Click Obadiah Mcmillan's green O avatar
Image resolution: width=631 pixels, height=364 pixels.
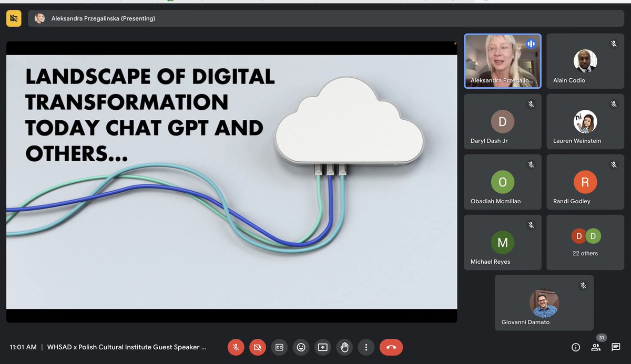tap(503, 182)
